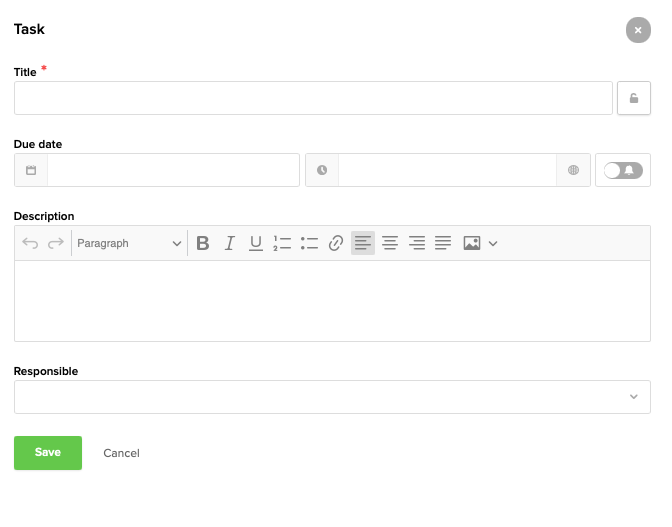Click the Title input field
This screenshot has width=672, height=527.
(x=313, y=98)
